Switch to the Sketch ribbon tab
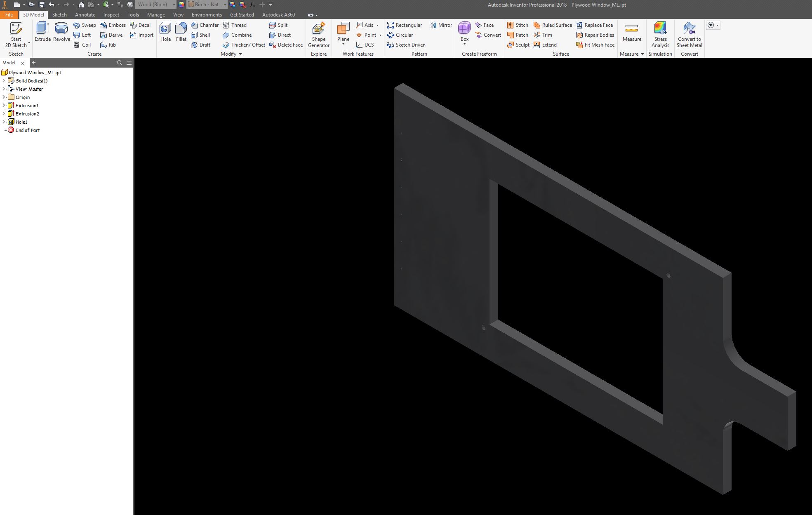Screen dimensions: 812x515 point(59,14)
